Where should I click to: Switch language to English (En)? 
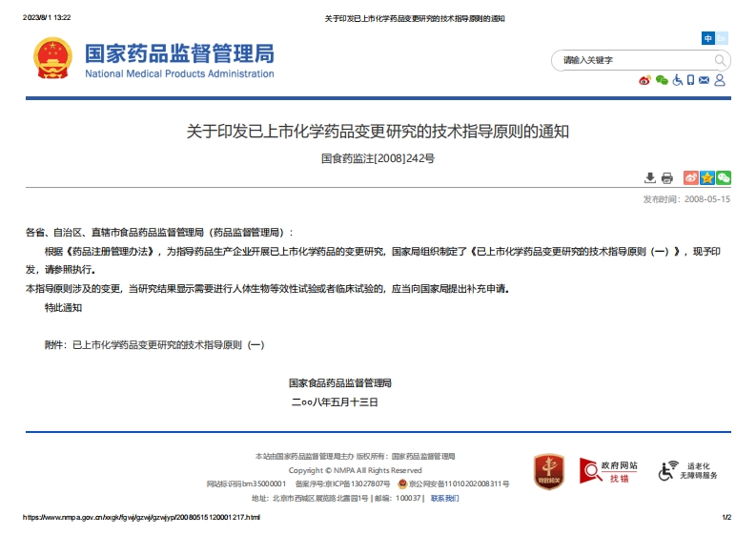722,38
